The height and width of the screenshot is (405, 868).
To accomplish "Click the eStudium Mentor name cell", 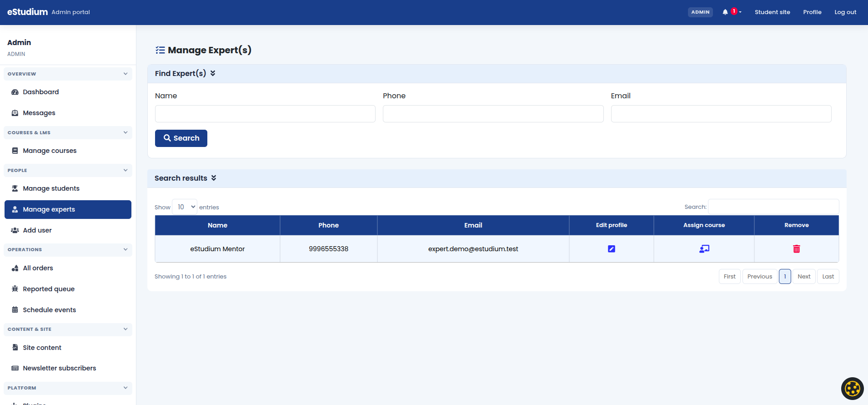I will (x=217, y=249).
